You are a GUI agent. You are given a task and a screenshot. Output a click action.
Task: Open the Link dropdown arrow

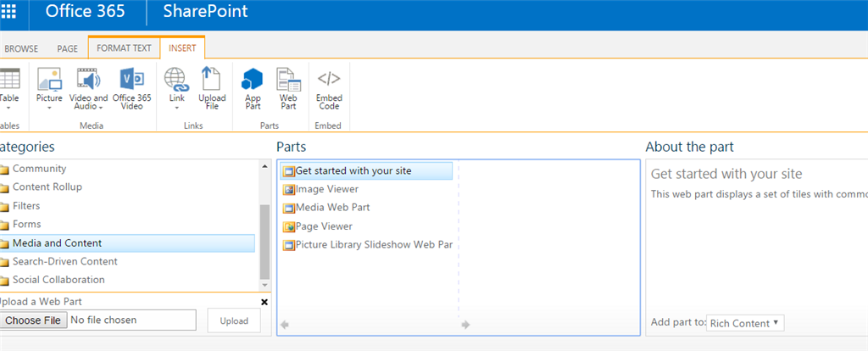[176, 108]
